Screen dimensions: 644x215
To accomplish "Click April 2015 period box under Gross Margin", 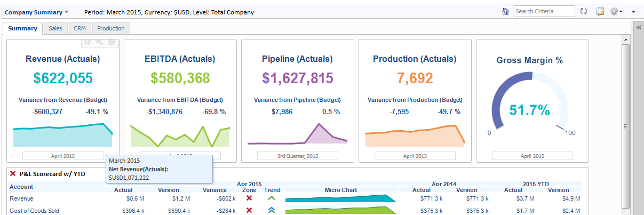I will 532,156.
